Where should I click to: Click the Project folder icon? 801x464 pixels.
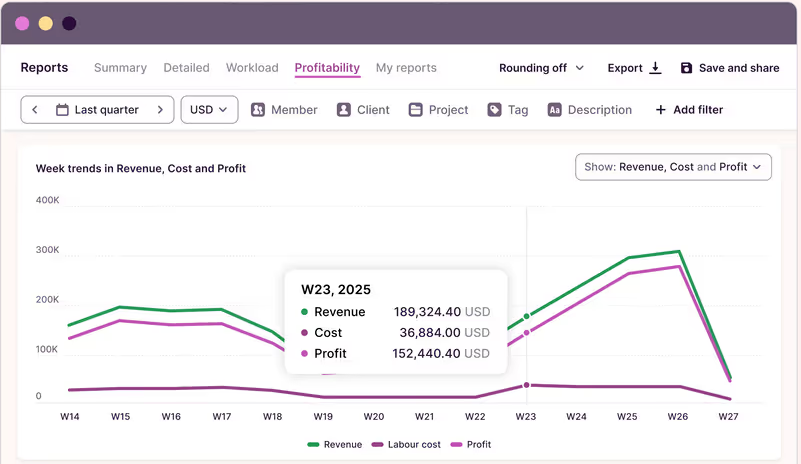[x=416, y=110]
